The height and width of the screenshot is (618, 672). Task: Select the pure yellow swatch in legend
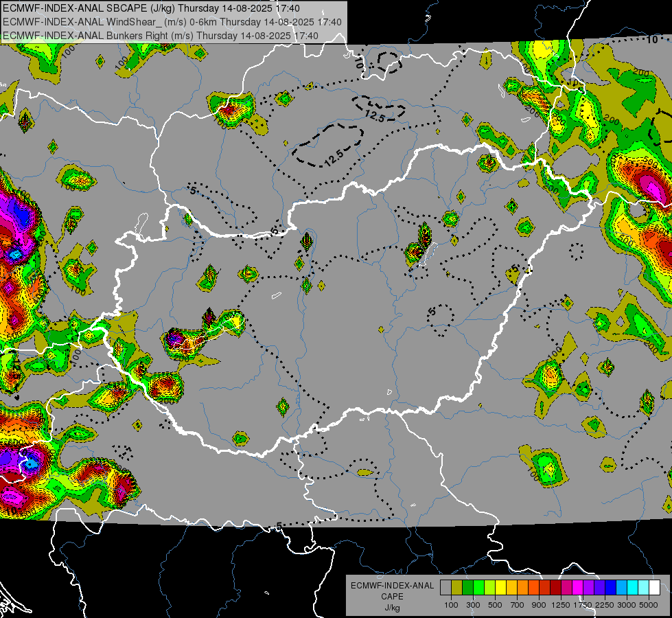pyautogui.click(x=500, y=588)
